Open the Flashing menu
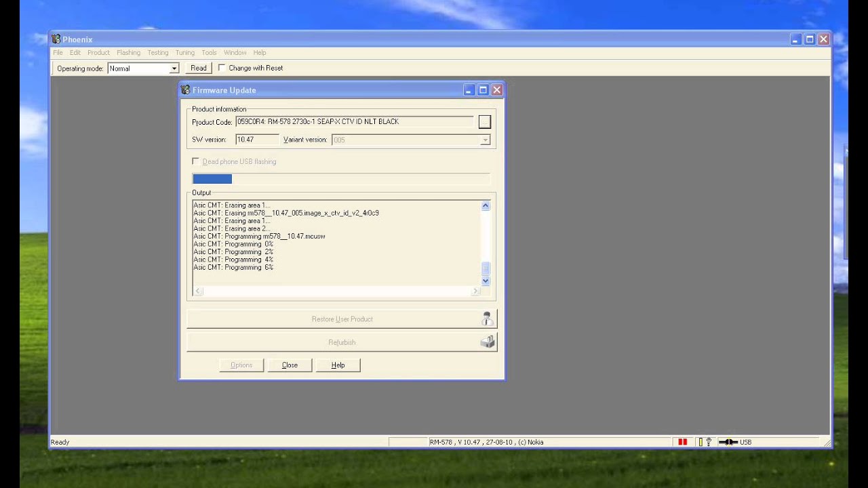Viewport: 868px width, 488px height. tap(128, 52)
